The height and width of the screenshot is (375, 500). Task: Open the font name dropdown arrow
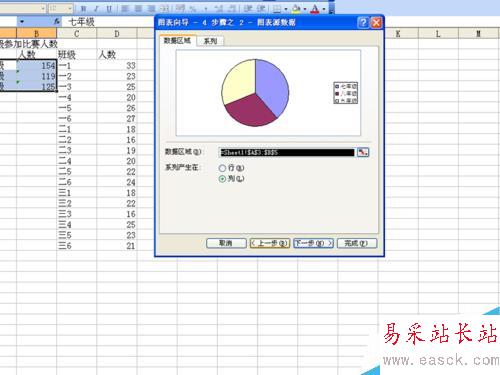point(43,8)
